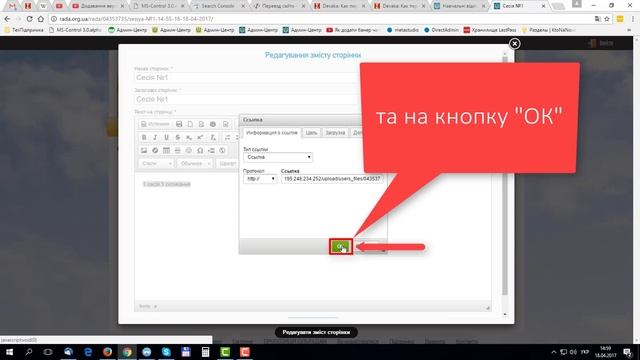Open the 'metastudio' bookmark
The width and height of the screenshot is (640, 360).
click(x=402, y=30)
